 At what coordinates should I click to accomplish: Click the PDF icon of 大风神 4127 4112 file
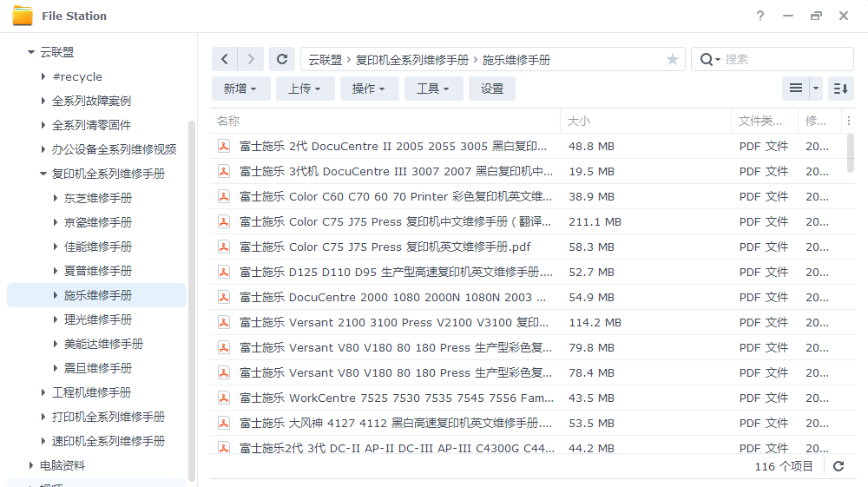coord(224,424)
